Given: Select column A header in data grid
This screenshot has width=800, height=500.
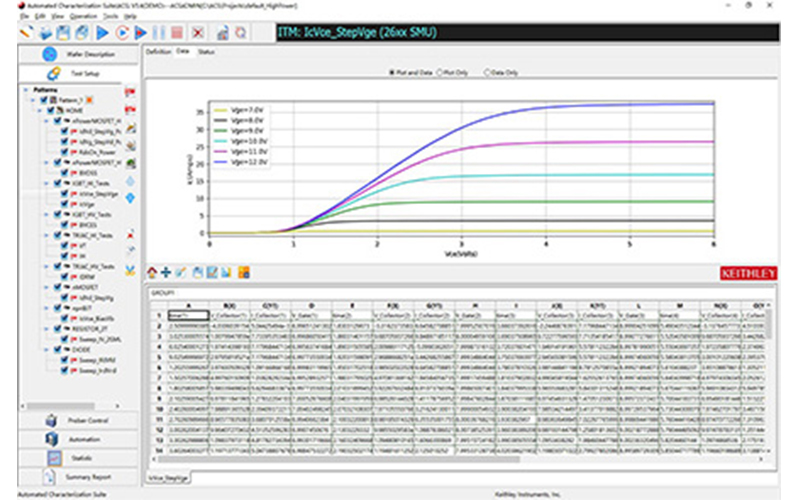Looking at the screenshot, I should click(189, 305).
